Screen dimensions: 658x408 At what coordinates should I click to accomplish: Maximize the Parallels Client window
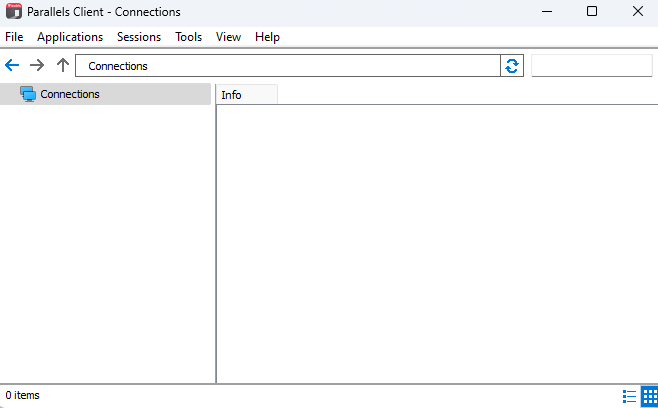pos(592,11)
